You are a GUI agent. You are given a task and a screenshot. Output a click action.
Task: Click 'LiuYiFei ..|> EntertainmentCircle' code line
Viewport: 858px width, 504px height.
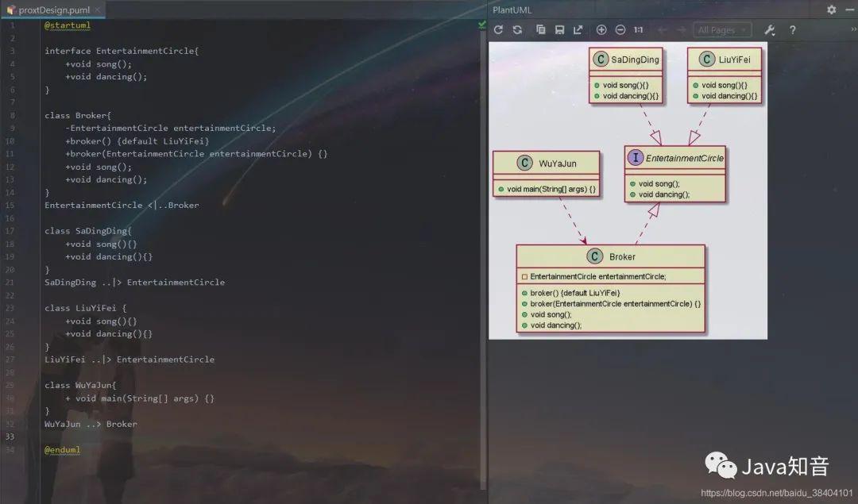pos(129,359)
